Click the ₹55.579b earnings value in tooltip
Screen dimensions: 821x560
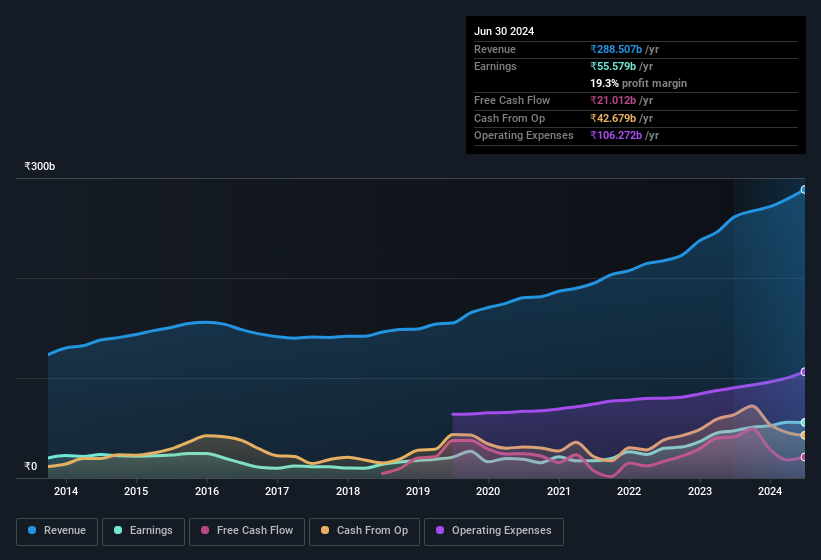click(613, 66)
